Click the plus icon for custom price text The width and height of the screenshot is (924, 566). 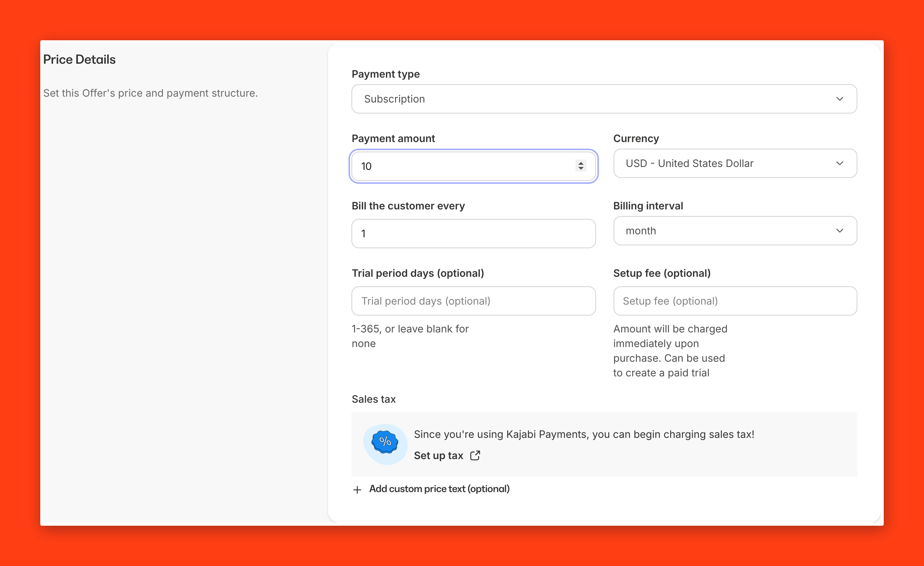[357, 490]
